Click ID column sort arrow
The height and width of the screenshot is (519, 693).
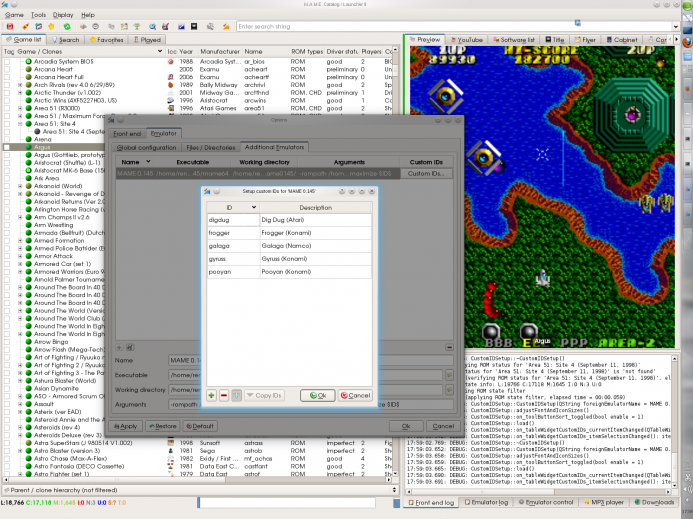[x=254, y=207]
